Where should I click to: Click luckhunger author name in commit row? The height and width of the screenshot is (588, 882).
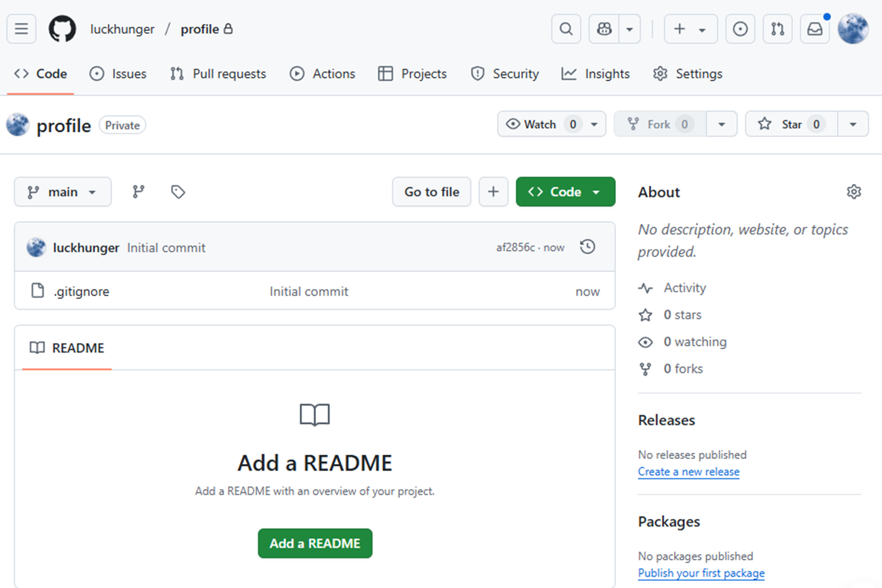tap(86, 248)
